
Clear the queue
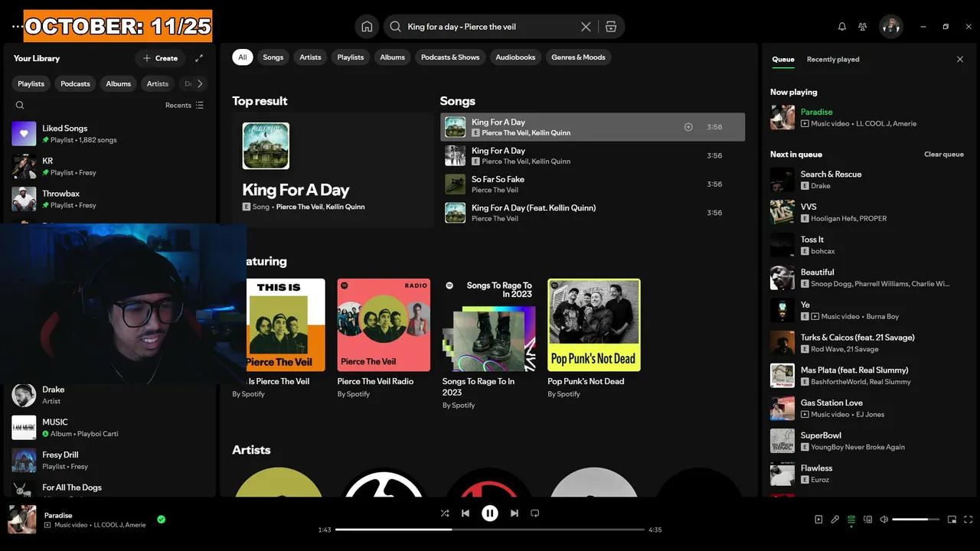click(x=943, y=155)
